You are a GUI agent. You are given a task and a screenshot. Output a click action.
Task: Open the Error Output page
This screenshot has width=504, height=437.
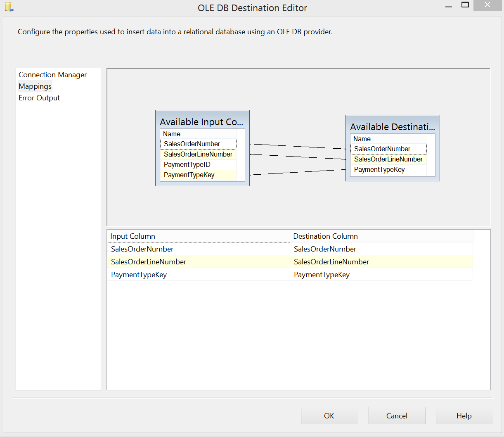pos(39,98)
